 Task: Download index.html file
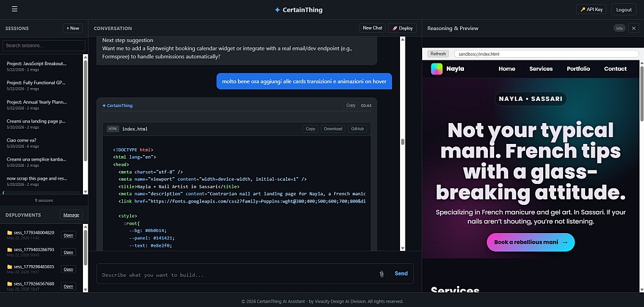[x=333, y=129]
